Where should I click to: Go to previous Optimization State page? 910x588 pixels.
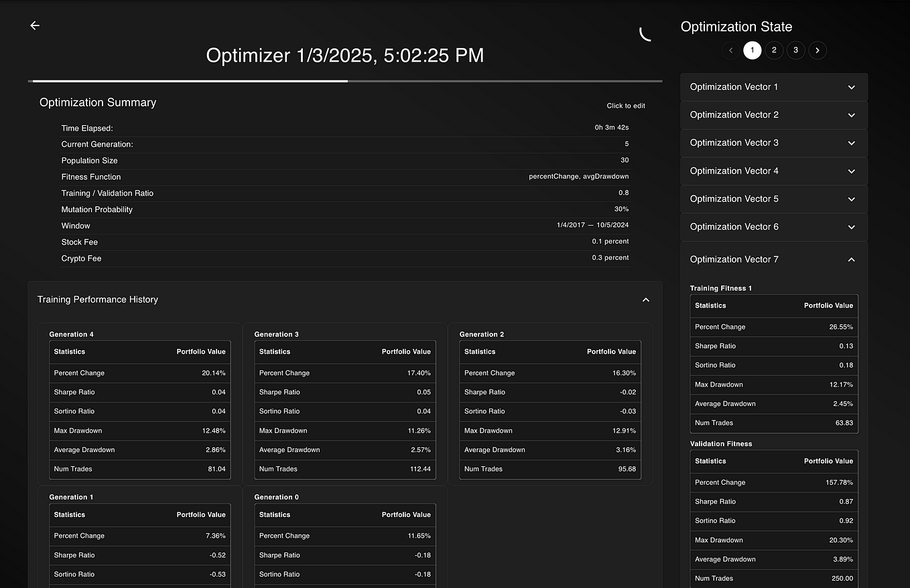click(x=731, y=50)
